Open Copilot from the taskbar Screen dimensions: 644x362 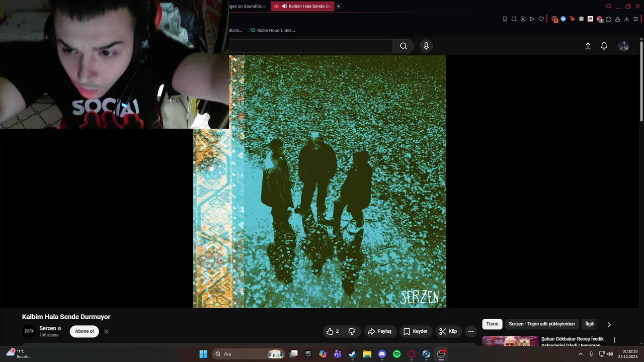323,354
